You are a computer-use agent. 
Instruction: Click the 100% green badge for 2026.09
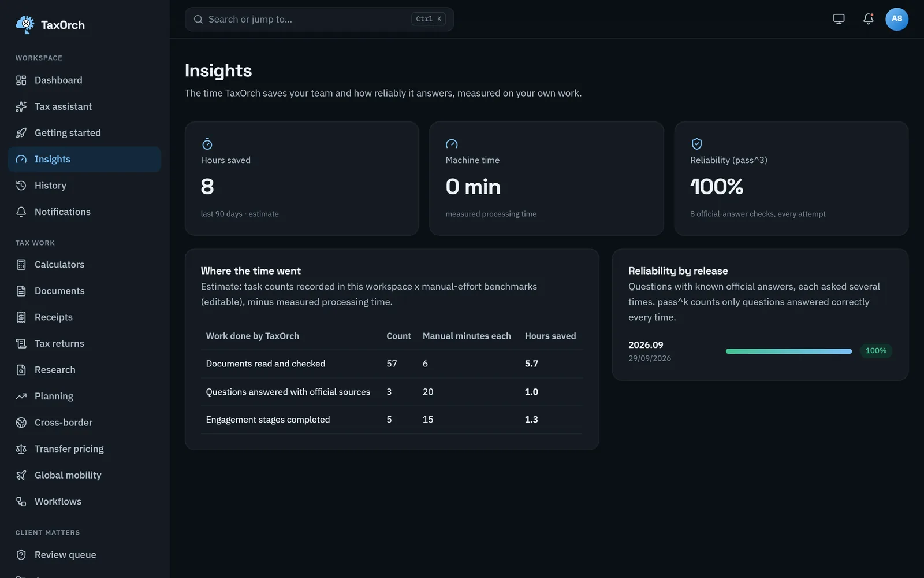click(876, 351)
